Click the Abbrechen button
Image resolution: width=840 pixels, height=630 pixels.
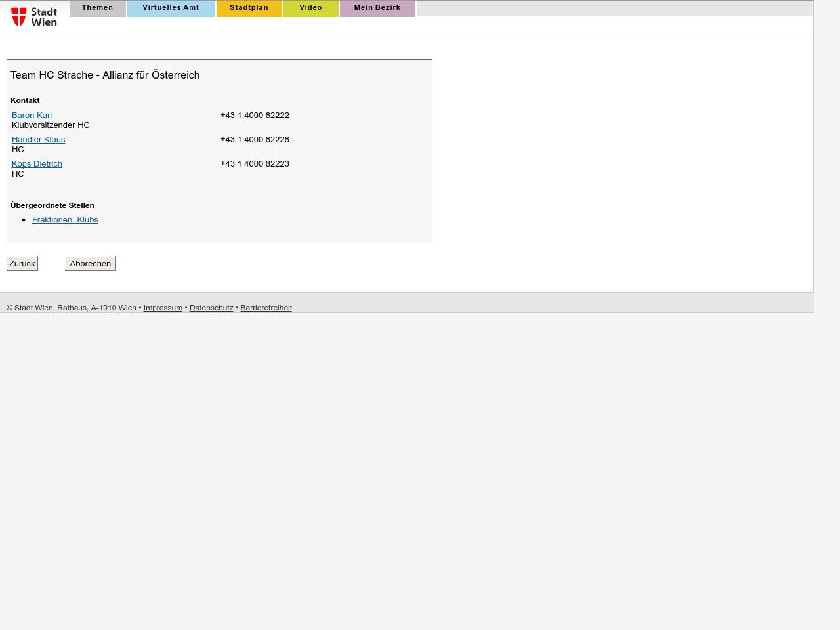[91, 263]
